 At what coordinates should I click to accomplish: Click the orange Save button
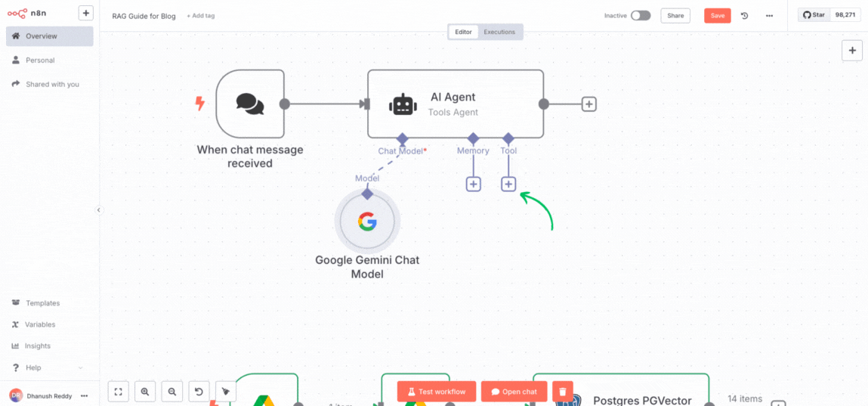point(717,16)
